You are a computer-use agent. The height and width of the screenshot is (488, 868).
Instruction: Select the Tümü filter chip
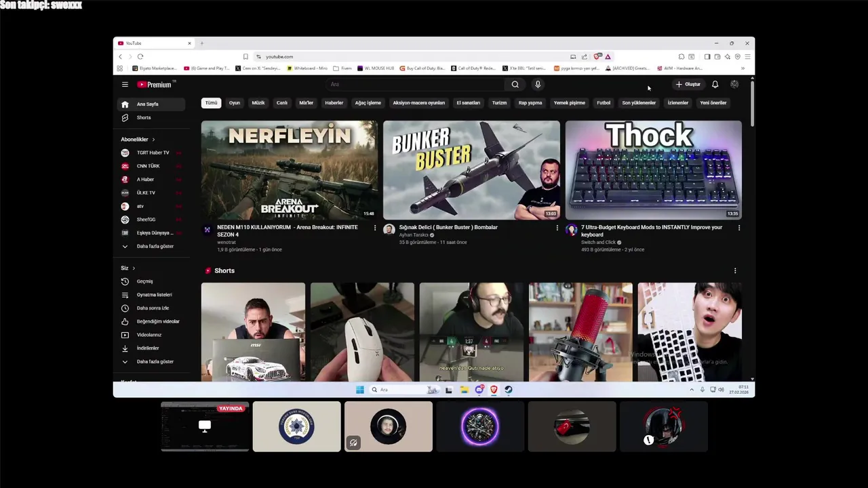click(212, 103)
